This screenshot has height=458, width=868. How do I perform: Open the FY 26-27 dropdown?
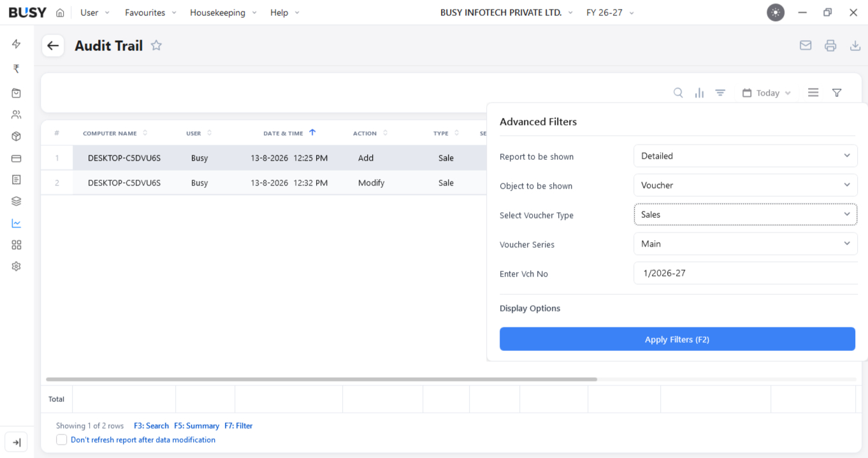[610, 13]
